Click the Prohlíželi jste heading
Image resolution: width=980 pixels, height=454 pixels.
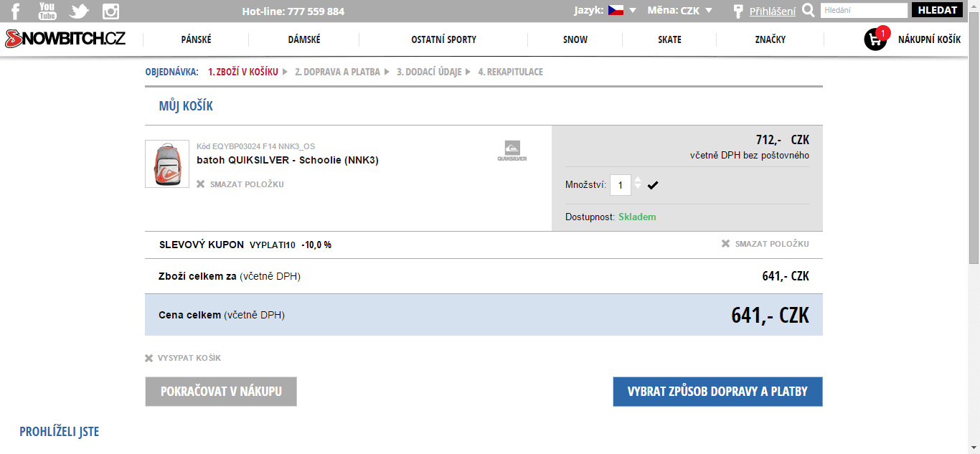pyautogui.click(x=60, y=432)
